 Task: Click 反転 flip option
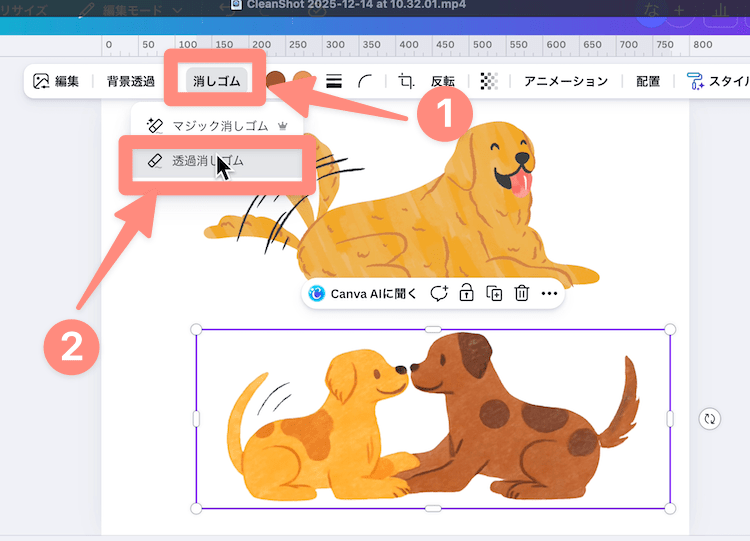tap(442, 81)
